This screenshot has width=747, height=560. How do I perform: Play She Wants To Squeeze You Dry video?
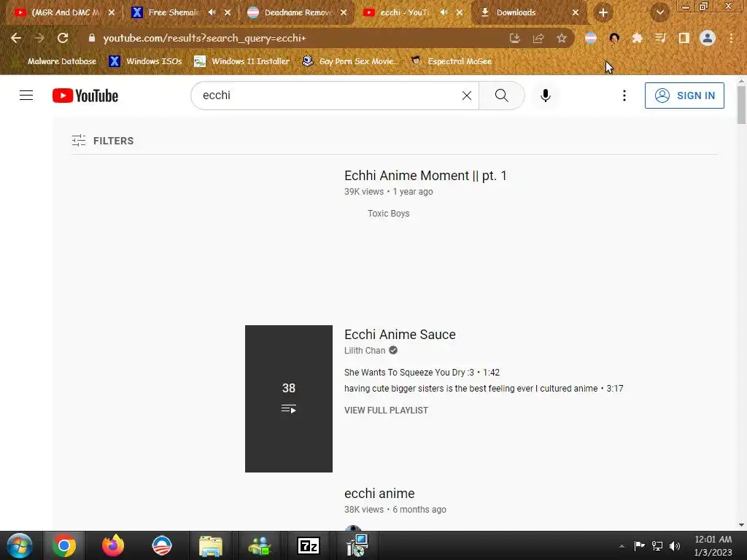pyautogui.click(x=422, y=373)
